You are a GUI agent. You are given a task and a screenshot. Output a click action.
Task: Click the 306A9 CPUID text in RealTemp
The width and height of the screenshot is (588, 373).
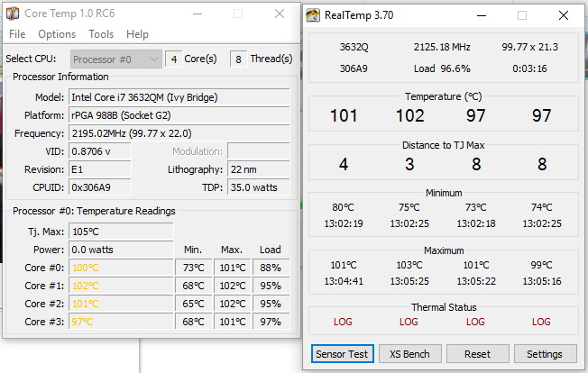354,68
